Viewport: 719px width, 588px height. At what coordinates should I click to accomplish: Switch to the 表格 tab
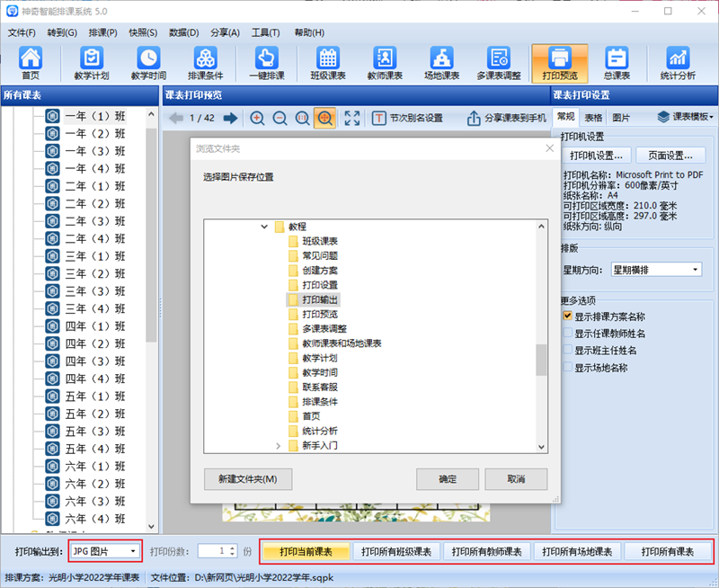pos(593,117)
